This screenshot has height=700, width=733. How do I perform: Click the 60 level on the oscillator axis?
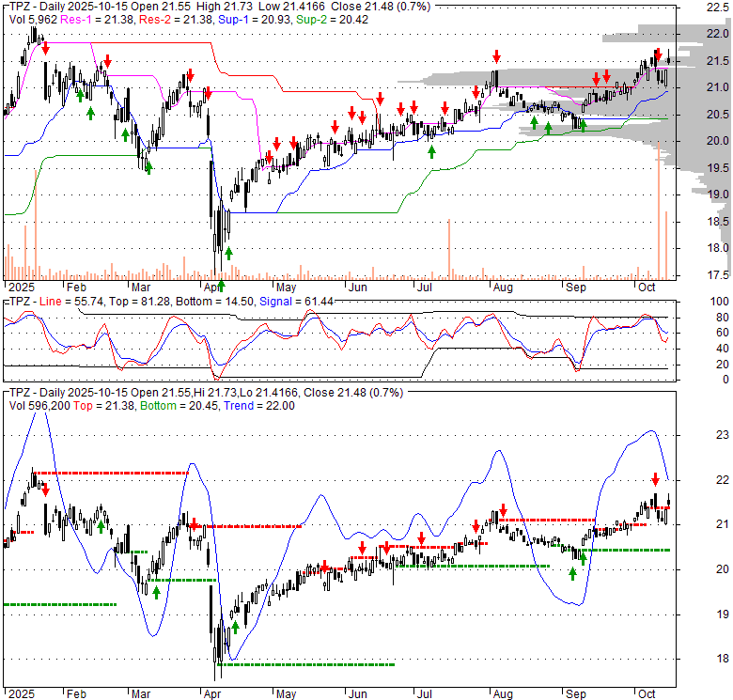click(x=723, y=333)
